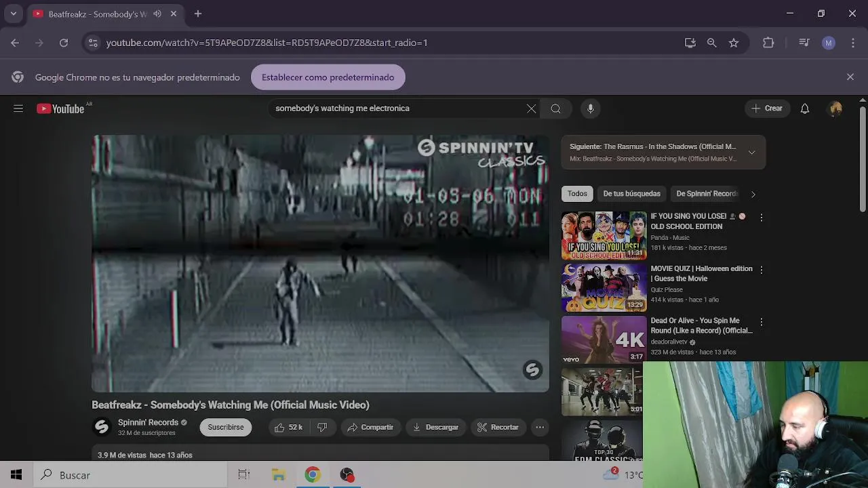This screenshot has height=488, width=868.
Task: Open Task View on the taskbar
Action: (x=244, y=475)
